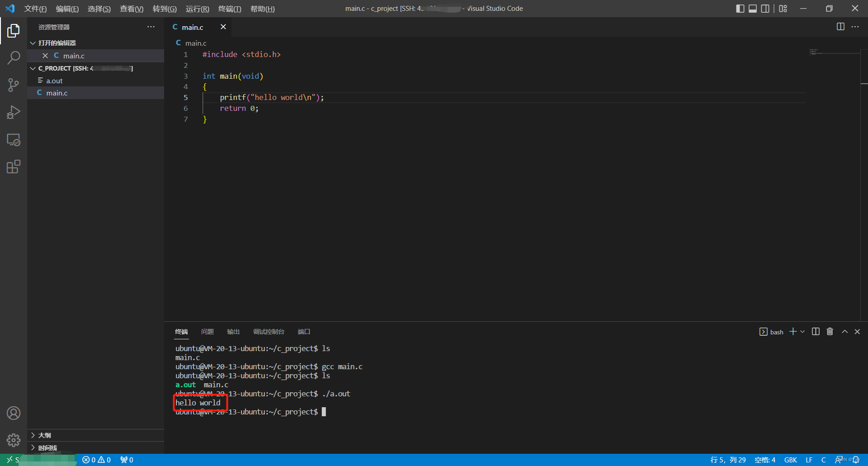
Task: Open the 编辑(E) menu
Action: pos(67,9)
